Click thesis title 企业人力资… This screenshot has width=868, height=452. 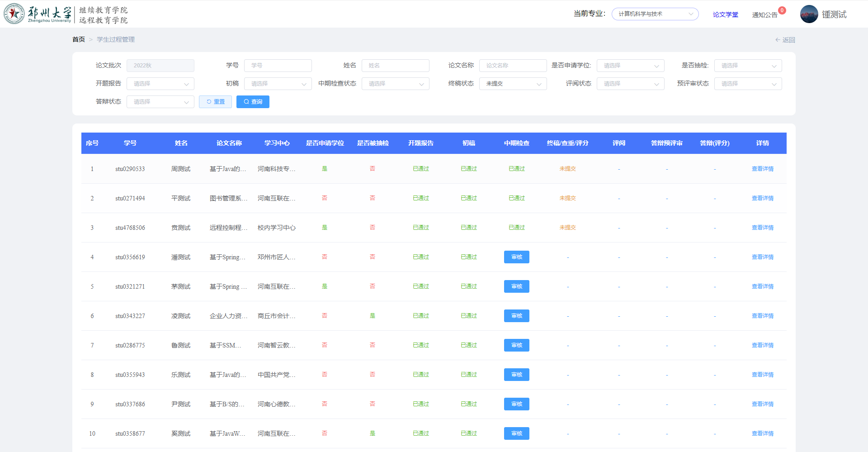click(x=229, y=316)
